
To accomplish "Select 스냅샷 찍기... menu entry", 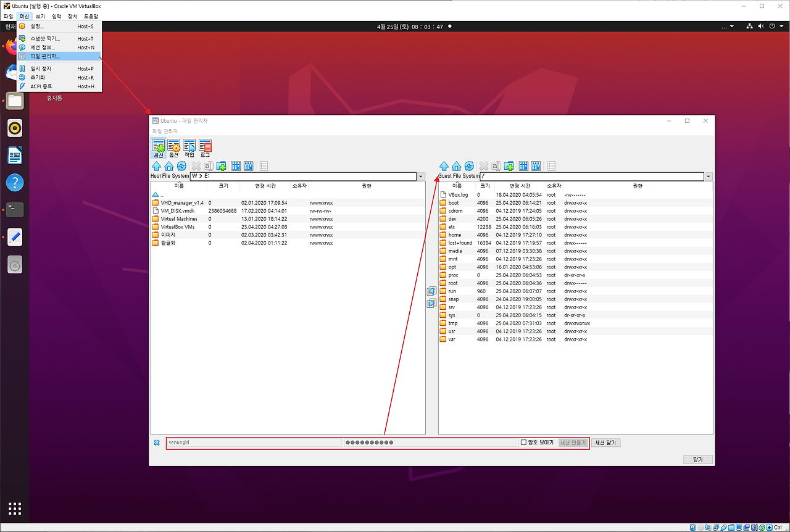I will pos(59,38).
